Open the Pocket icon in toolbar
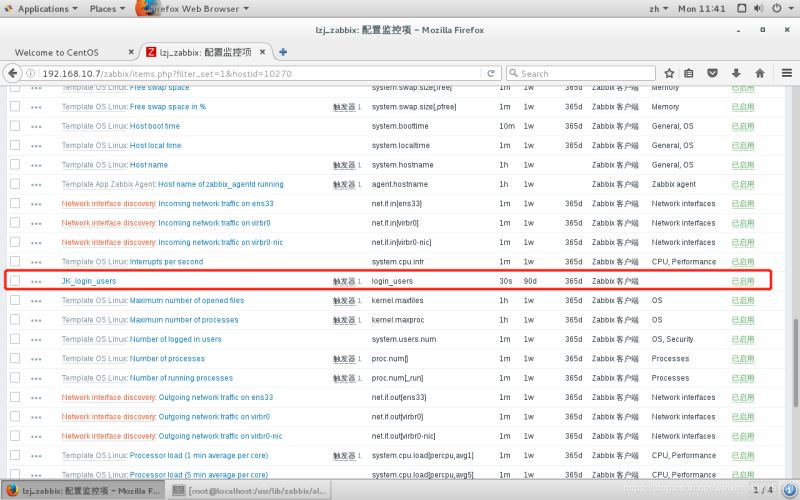The width and height of the screenshot is (800, 500). 712,73
